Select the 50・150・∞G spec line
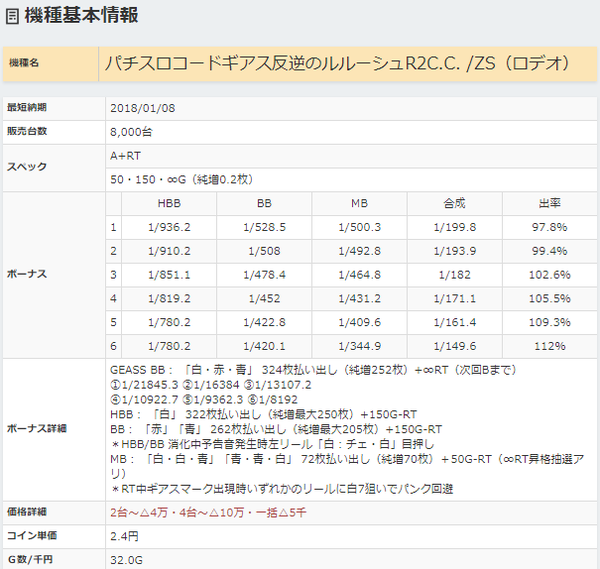This screenshot has height=569, width=600. (x=181, y=179)
